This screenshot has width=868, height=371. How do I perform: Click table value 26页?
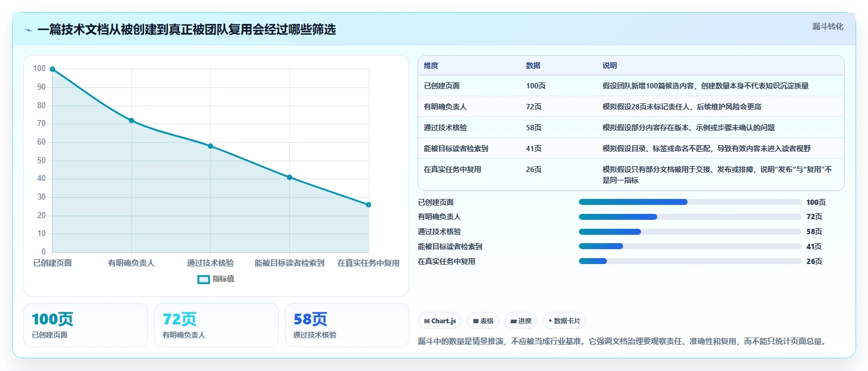point(533,170)
